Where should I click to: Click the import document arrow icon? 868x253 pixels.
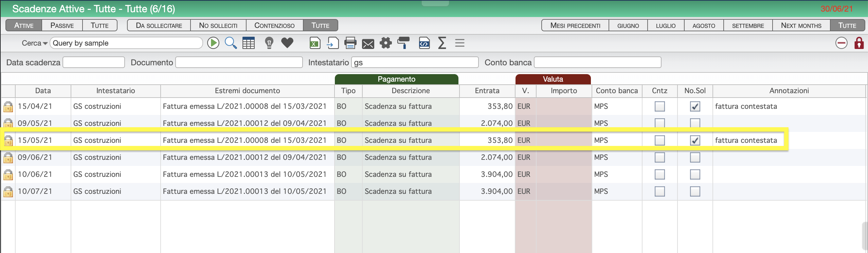point(333,43)
